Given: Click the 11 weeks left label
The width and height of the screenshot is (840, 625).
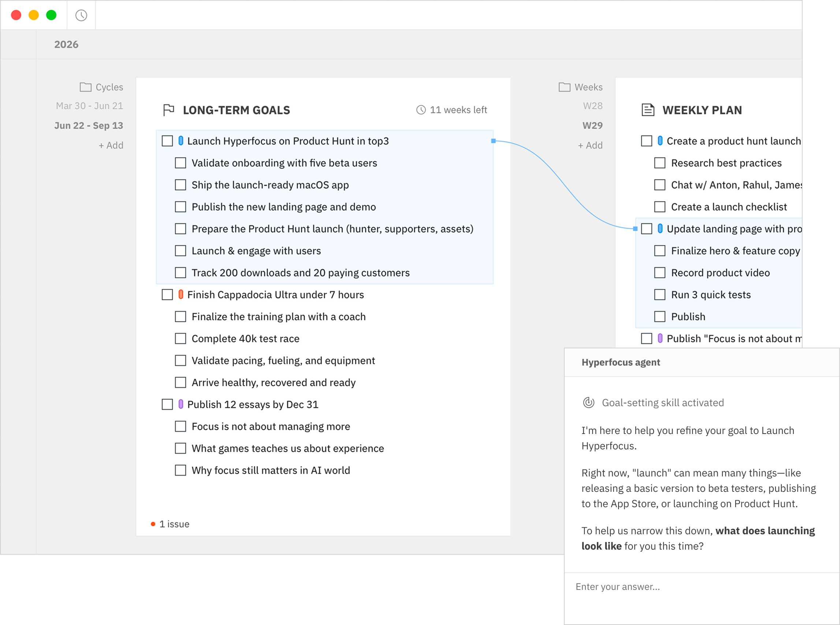Looking at the screenshot, I should tap(458, 110).
